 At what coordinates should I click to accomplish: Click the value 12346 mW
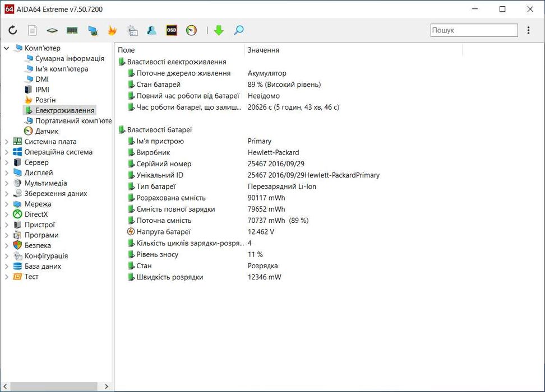[265, 277]
